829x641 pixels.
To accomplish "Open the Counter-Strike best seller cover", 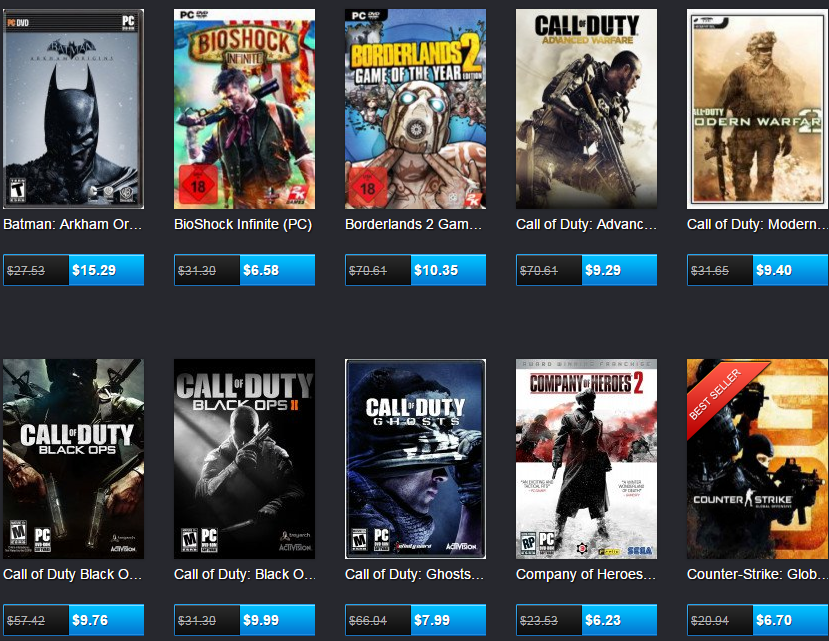I will click(757, 459).
